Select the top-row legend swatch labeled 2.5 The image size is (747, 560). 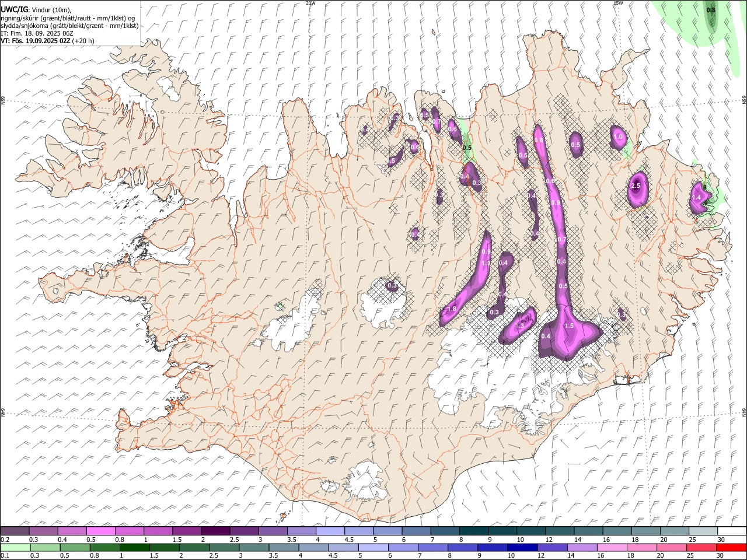244,531
